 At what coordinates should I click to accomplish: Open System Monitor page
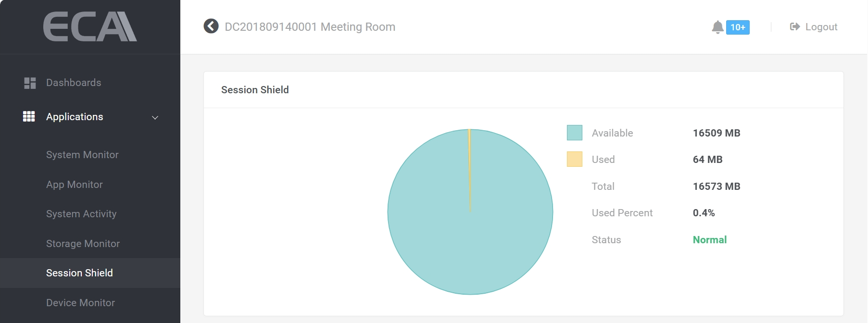pyautogui.click(x=82, y=155)
